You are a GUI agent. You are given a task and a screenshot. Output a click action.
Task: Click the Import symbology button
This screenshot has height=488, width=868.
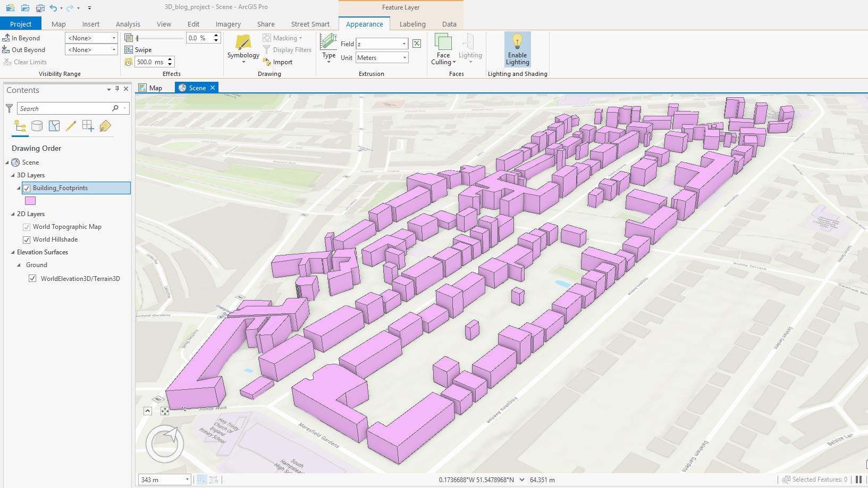278,62
